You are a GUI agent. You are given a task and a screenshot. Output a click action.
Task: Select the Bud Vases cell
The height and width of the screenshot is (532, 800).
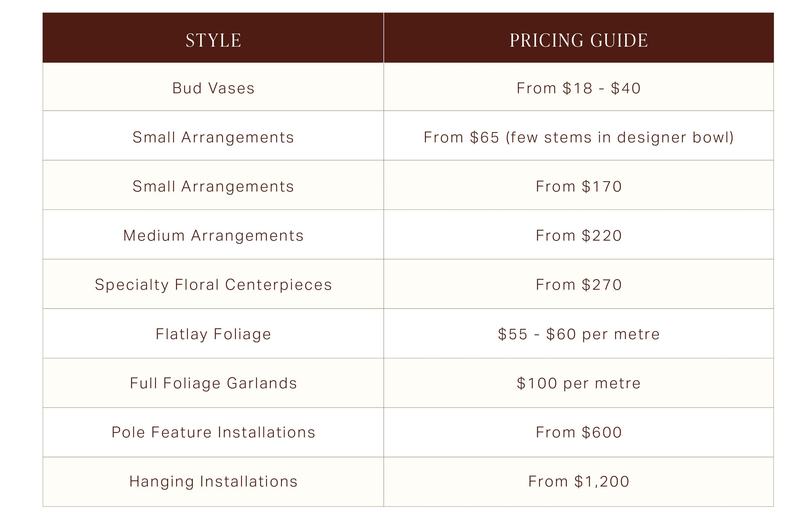213,88
